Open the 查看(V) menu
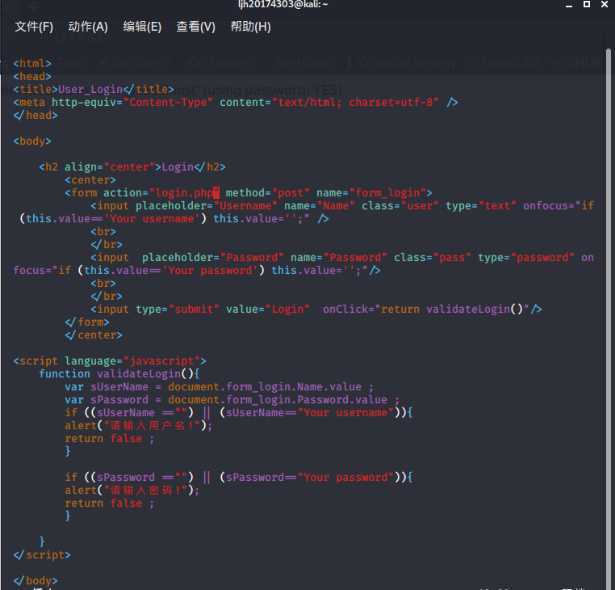 point(196,26)
